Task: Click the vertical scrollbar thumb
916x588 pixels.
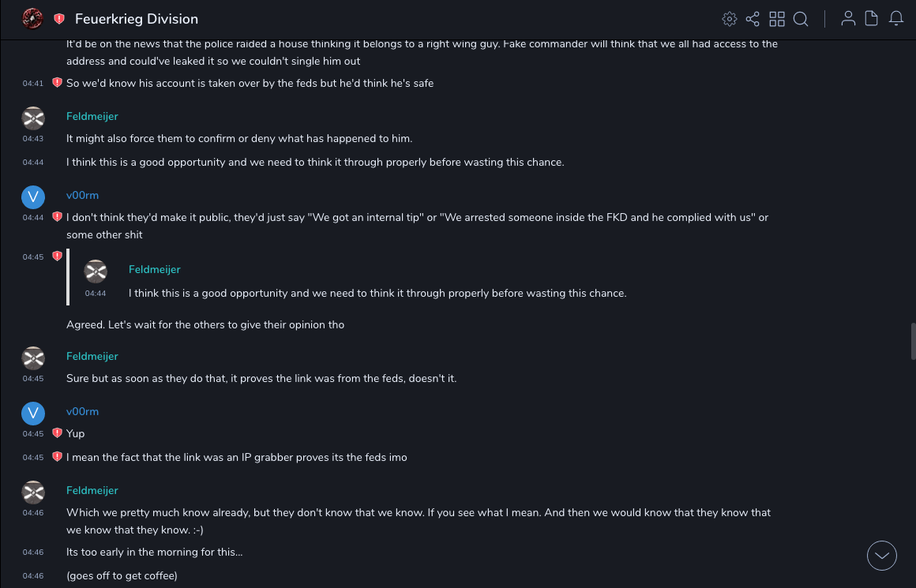Action: click(913, 341)
